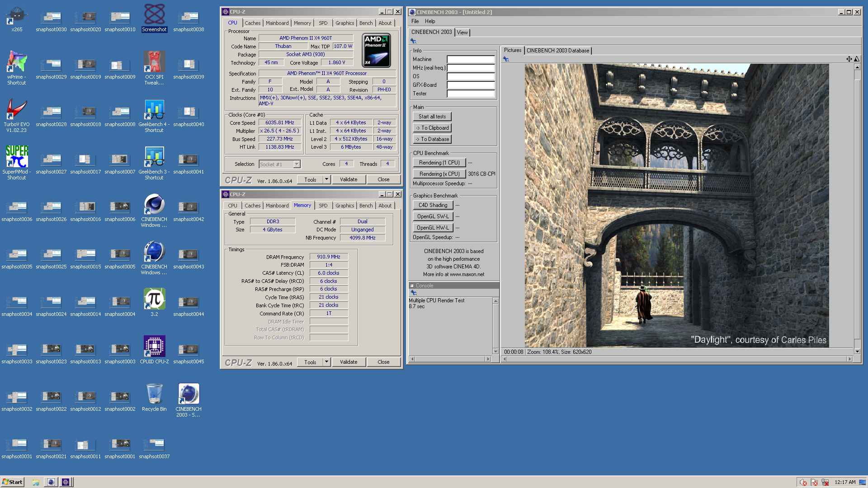868x488 pixels.
Task: Click the GFX-Board input field
Action: pyautogui.click(x=471, y=85)
